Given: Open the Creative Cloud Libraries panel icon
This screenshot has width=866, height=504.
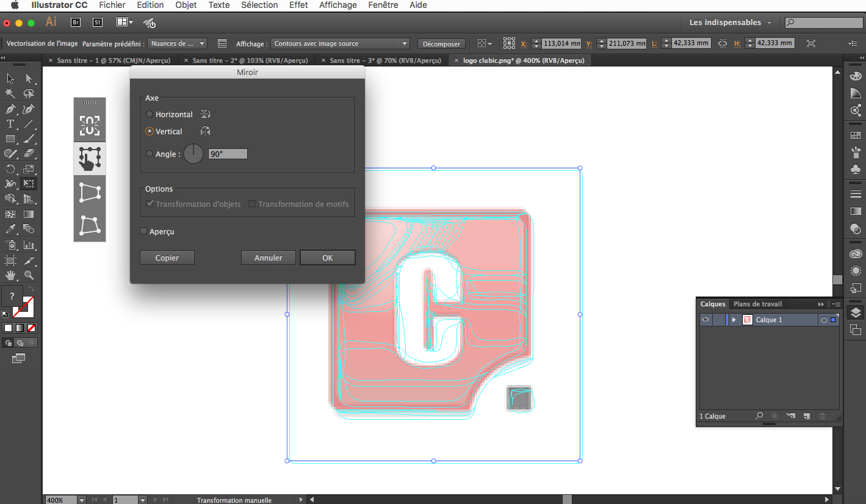Looking at the screenshot, I should click(856, 254).
